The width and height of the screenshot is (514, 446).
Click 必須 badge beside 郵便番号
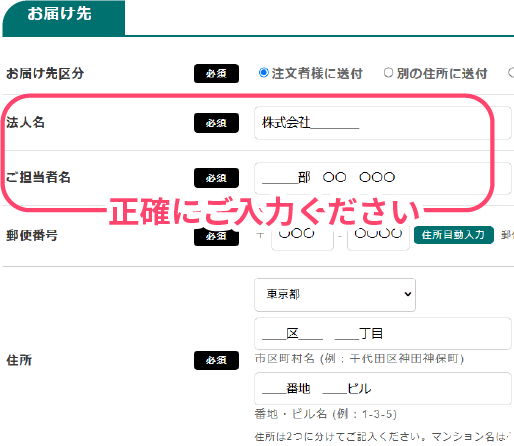(x=216, y=236)
